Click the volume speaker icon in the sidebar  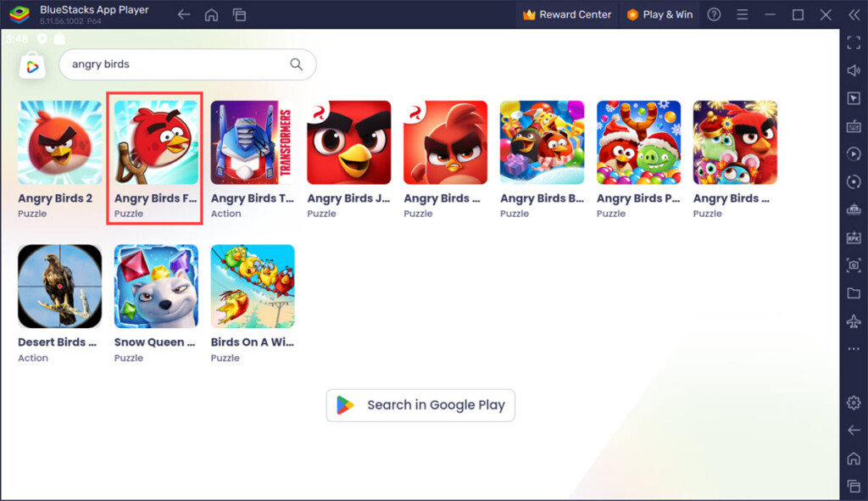[x=854, y=70]
